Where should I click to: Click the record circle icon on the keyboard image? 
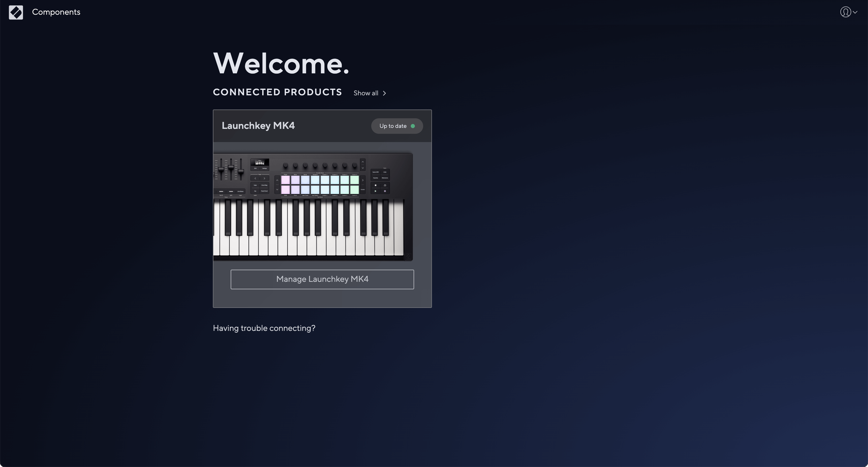pyautogui.click(x=385, y=191)
